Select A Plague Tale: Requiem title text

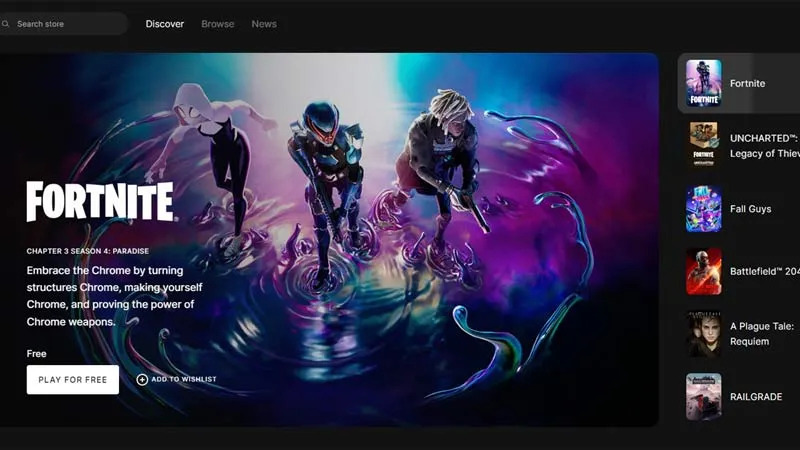[x=762, y=334]
